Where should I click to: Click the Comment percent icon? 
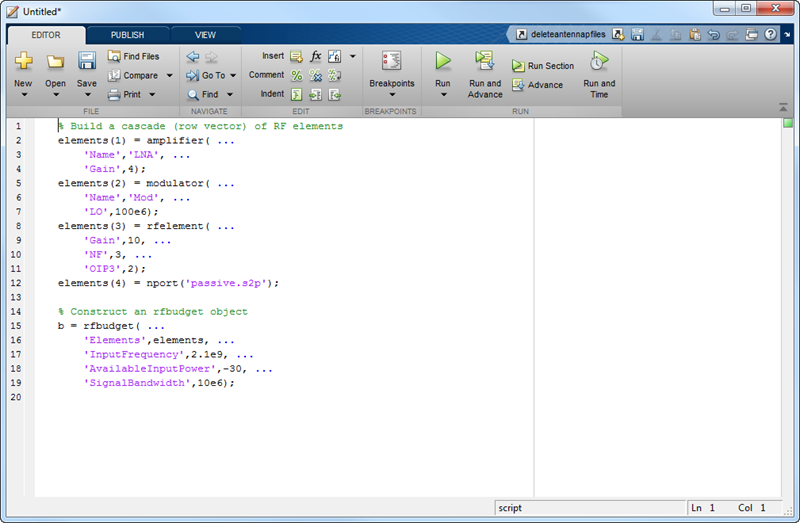297,75
